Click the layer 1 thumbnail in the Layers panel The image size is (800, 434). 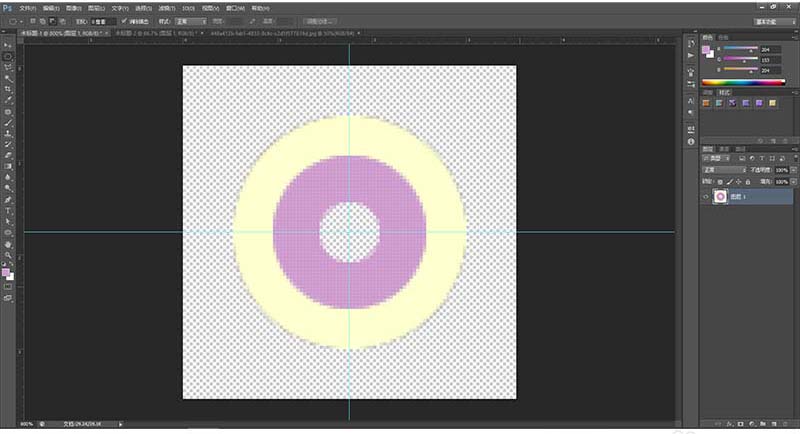coord(723,197)
